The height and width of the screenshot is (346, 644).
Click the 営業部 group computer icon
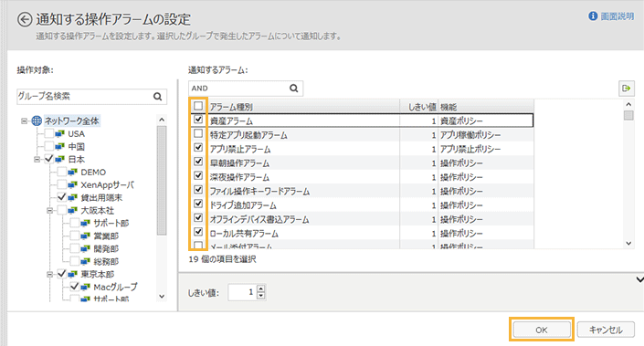86,236
